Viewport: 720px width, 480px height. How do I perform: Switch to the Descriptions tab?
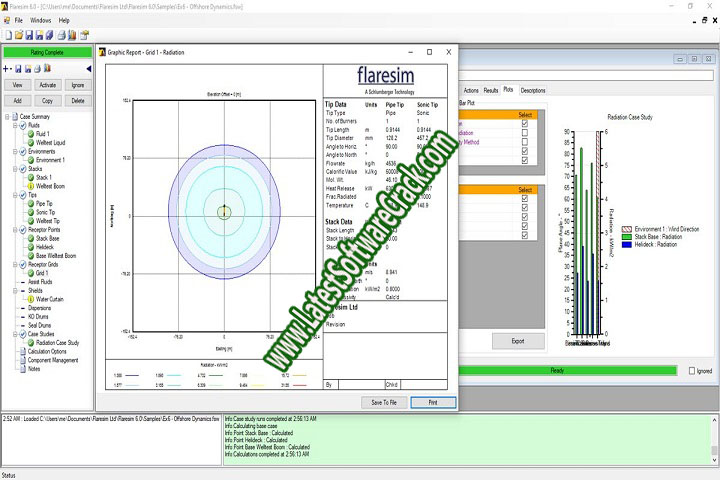(x=533, y=90)
